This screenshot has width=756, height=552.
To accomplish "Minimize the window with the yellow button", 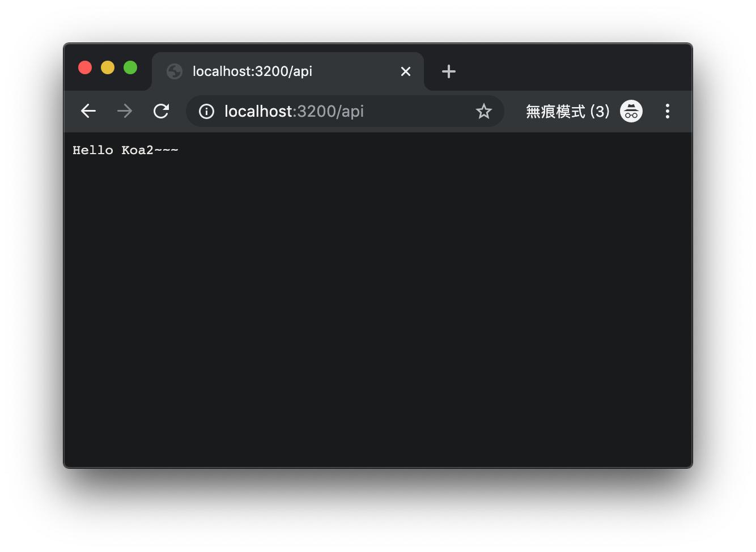I will pos(108,67).
